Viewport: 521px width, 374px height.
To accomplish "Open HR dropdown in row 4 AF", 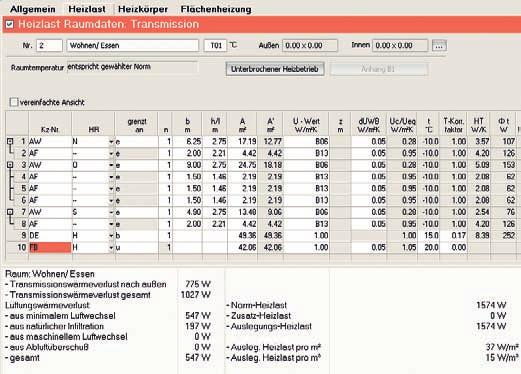I will tap(111, 177).
